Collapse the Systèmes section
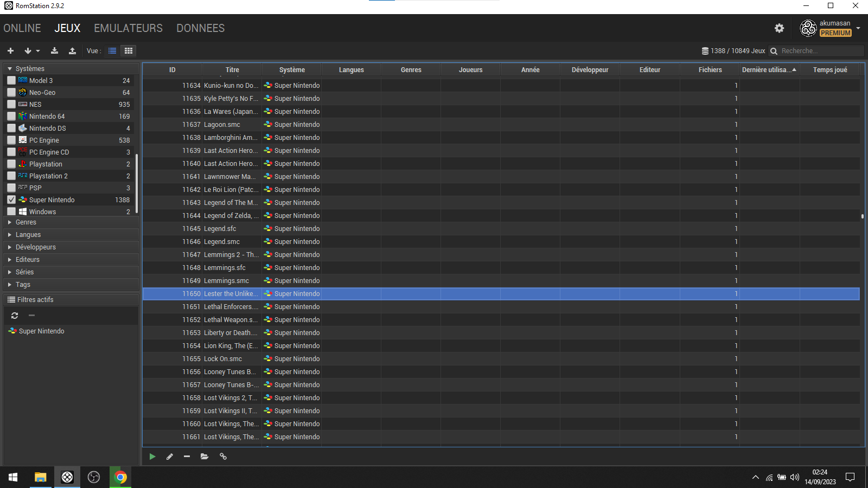 click(71, 69)
